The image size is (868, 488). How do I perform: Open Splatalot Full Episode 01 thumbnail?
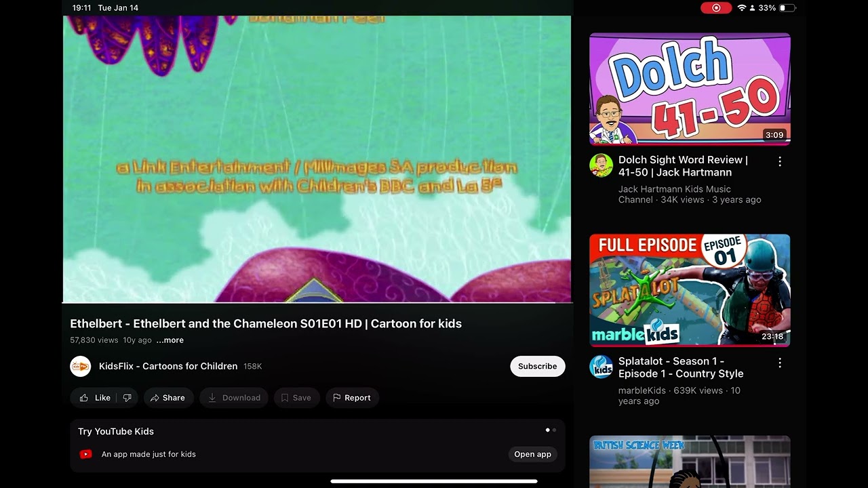[690, 290]
